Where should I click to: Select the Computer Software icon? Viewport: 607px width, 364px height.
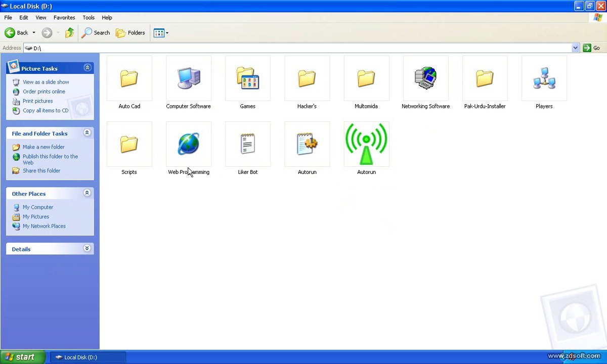[x=188, y=78]
